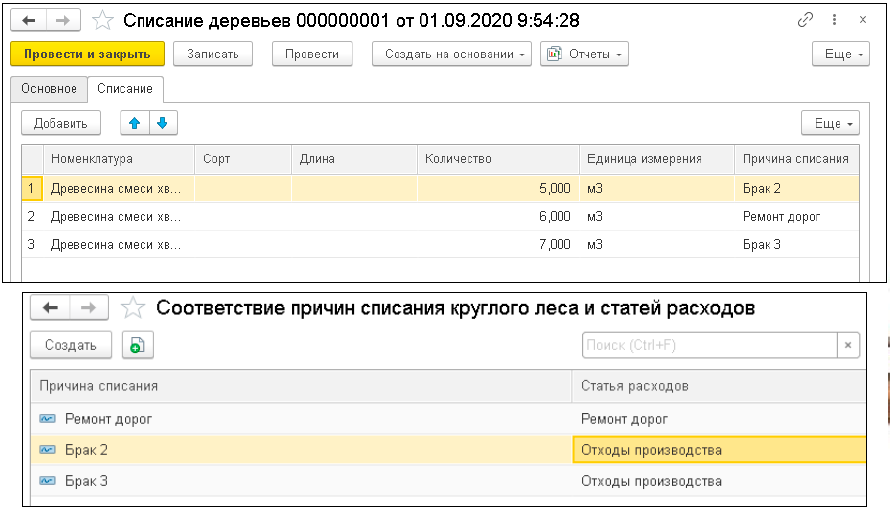The width and height of the screenshot is (890, 512).
Task: Add Списание деревьев document to favorites star
Action: coord(102,20)
